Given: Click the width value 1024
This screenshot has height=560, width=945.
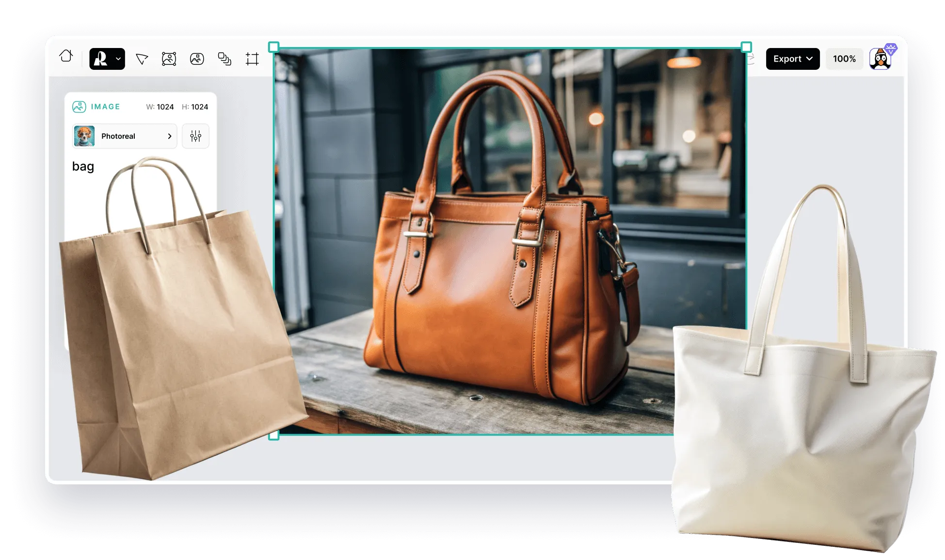Looking at the screenshot, I should 165,107.
